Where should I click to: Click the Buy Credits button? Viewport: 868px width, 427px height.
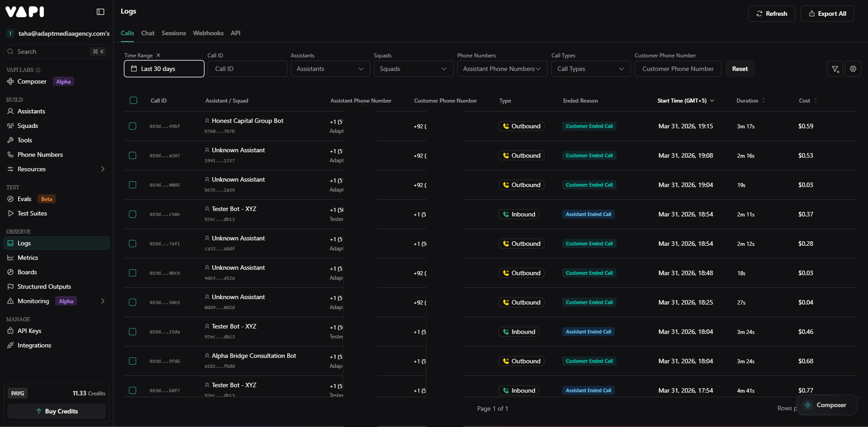57,411
